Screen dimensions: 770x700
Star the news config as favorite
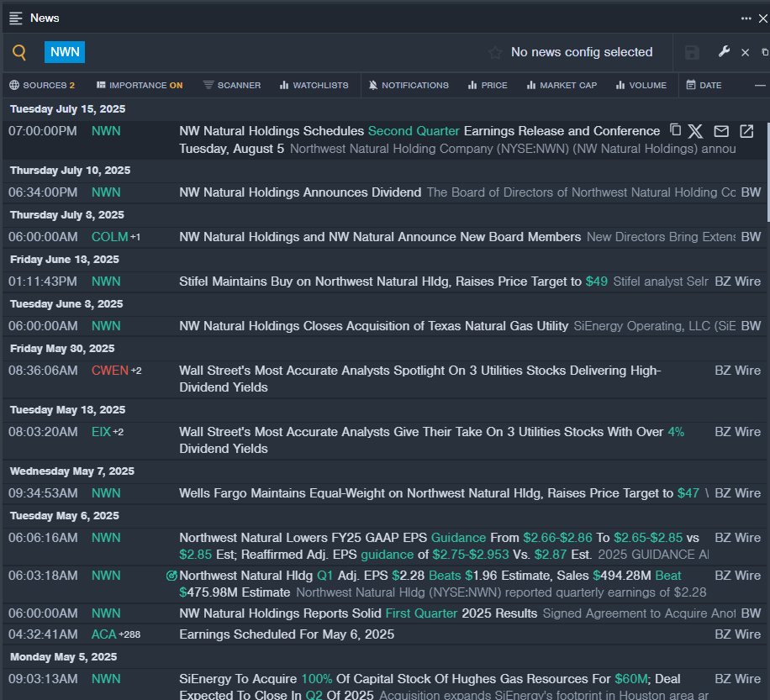tap(495, 52)
